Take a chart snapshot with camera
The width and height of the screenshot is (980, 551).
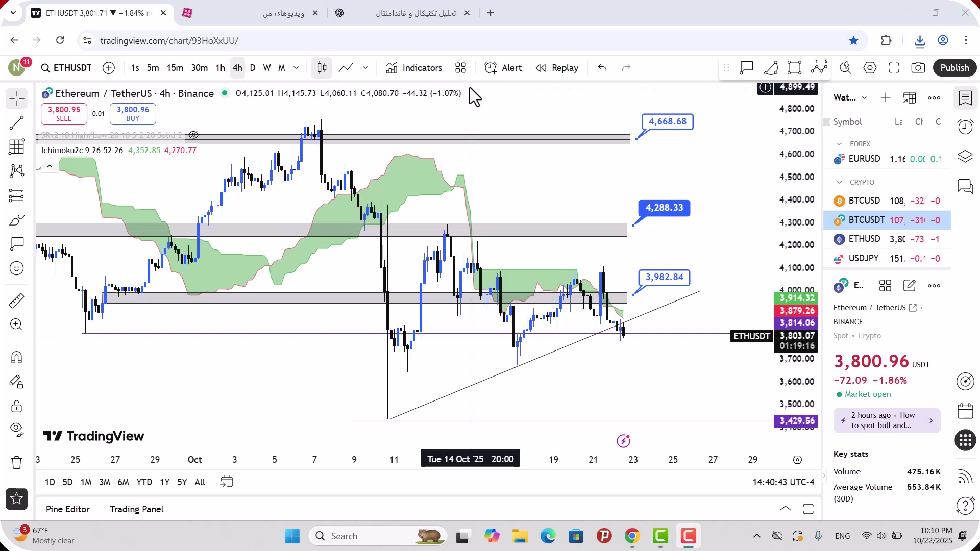click(918, 68)
